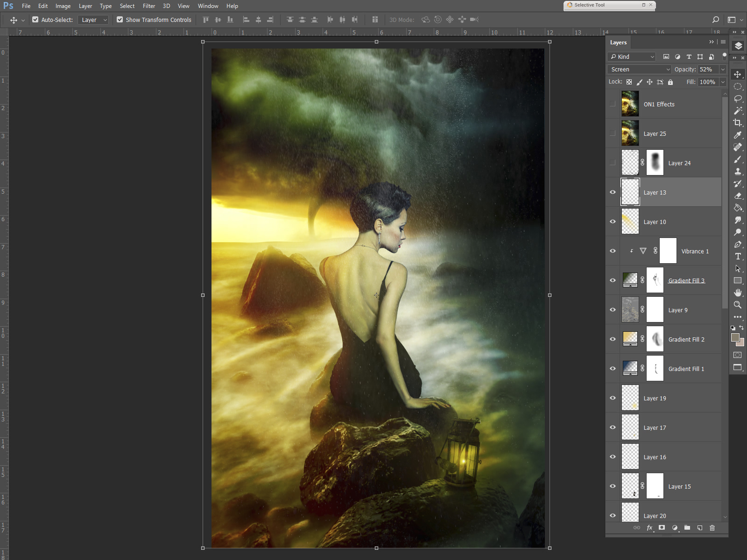
Task: Select the Crop tool
Action: click(x=738, y=123)
